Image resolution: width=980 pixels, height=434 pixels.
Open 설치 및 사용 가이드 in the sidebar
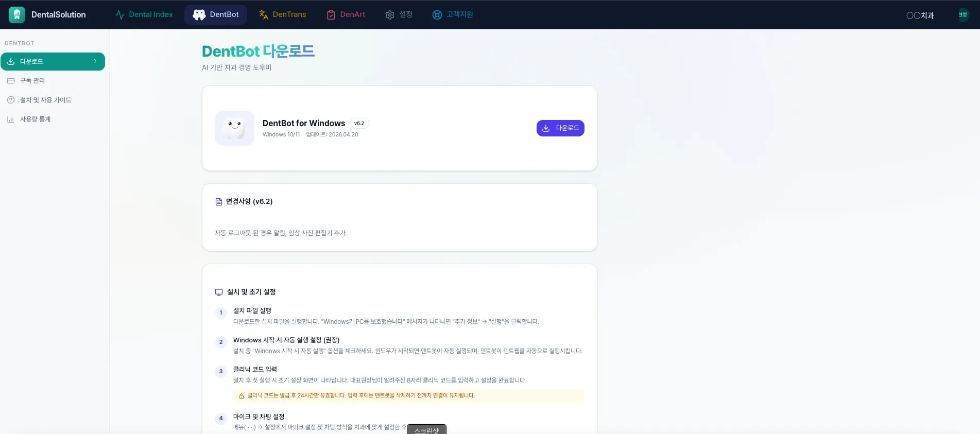(x=53, y=100)
